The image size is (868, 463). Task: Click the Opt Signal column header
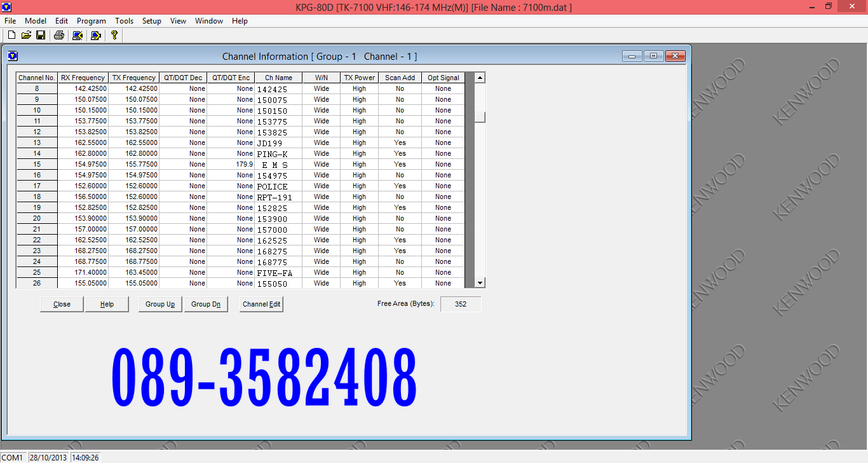(x=443, y=78)
